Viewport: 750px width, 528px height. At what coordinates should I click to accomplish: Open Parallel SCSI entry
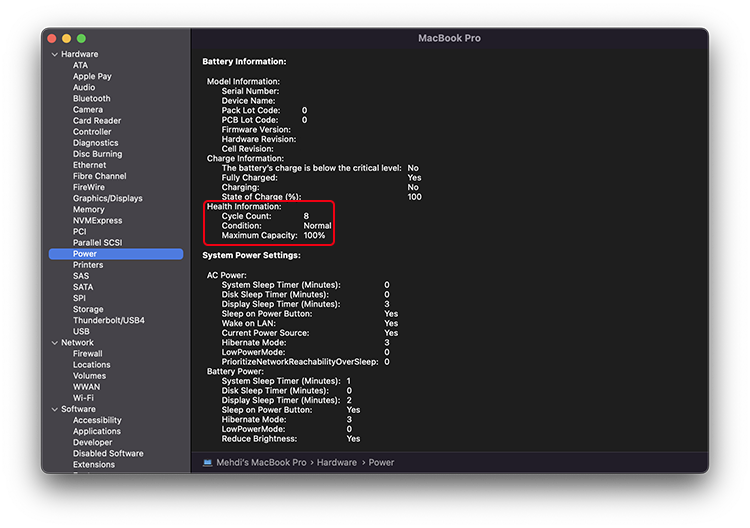tap(97, 242)
